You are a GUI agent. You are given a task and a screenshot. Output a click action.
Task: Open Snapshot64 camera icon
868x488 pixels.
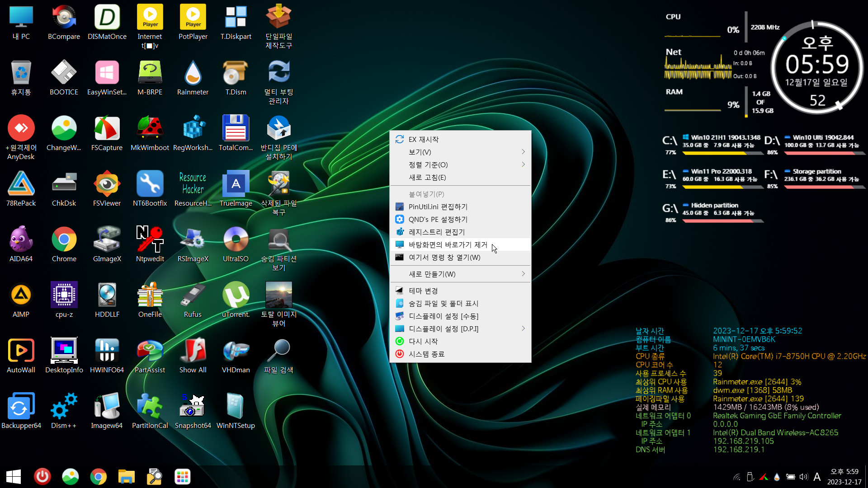193,412
